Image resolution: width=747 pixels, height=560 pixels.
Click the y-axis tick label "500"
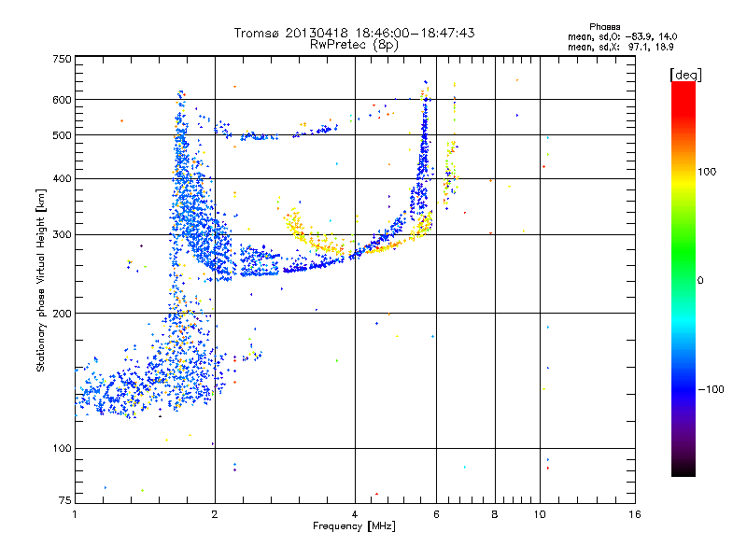click(x=62, y=135)
